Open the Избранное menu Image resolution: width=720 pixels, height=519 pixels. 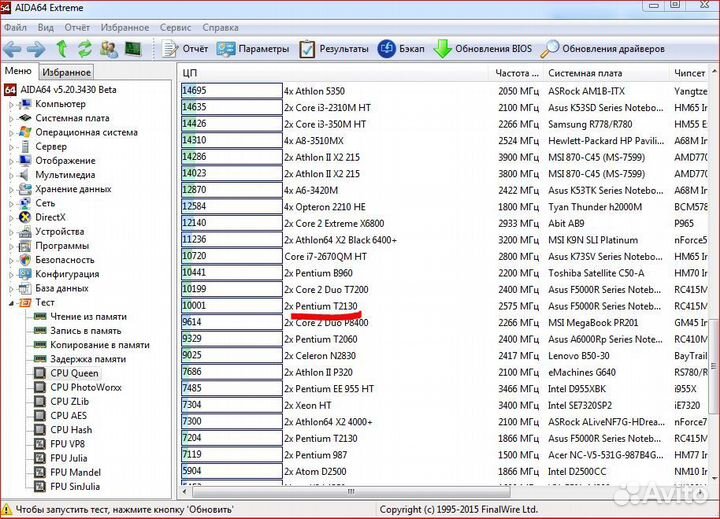click(x=125, y=28)
